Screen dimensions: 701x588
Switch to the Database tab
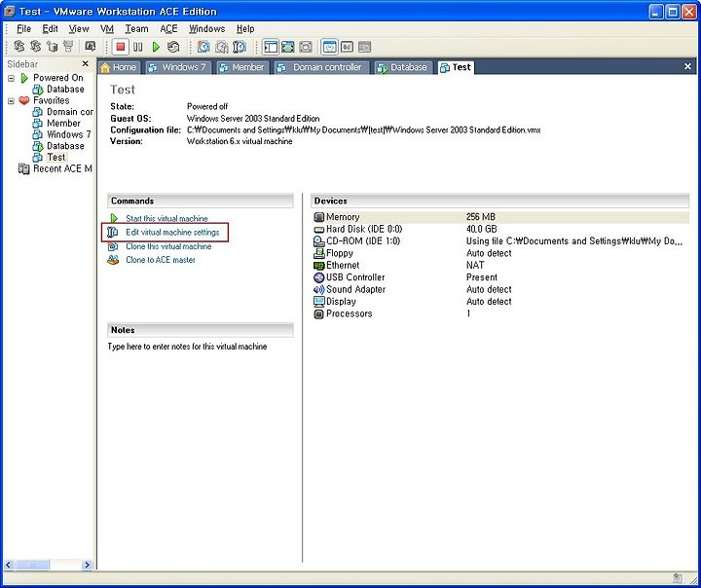(x=403, y=67)
